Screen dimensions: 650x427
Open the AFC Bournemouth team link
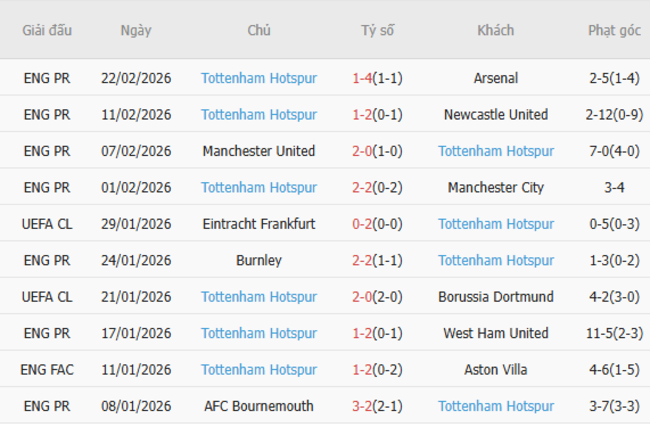(259, 407)
